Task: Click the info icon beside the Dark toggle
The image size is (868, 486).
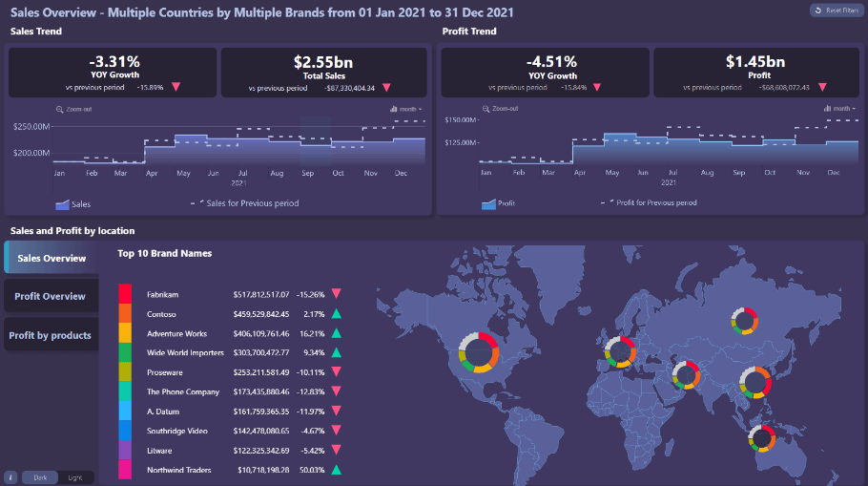Action: click(11, 476)
